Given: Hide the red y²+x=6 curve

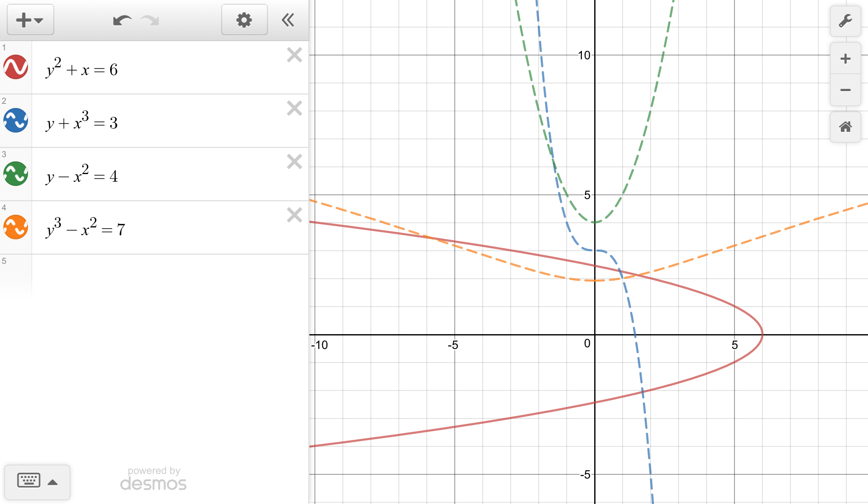Looking at the screenshot, I should (16, 67).
